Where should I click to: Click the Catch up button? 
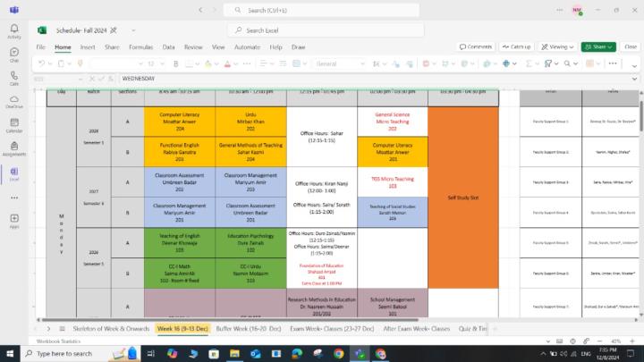tap(516, 46)
